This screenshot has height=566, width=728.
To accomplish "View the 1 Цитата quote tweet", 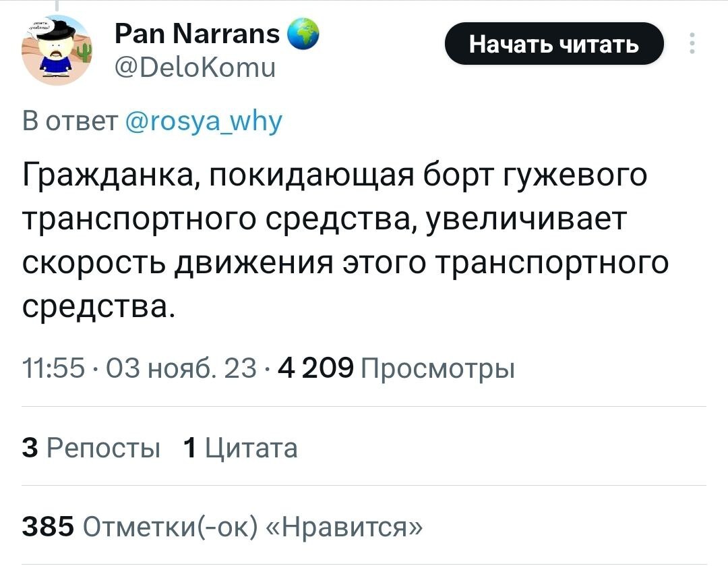I will [241, 447].
